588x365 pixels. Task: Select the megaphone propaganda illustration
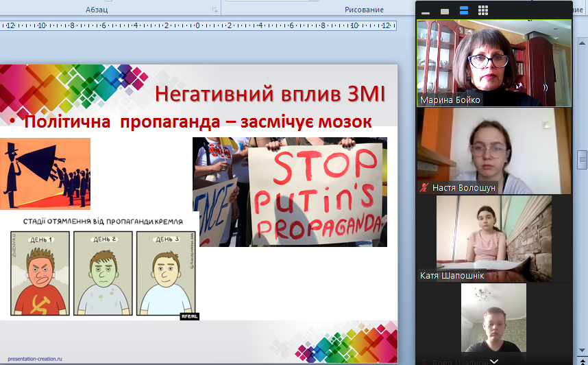[x=45, y=174]
